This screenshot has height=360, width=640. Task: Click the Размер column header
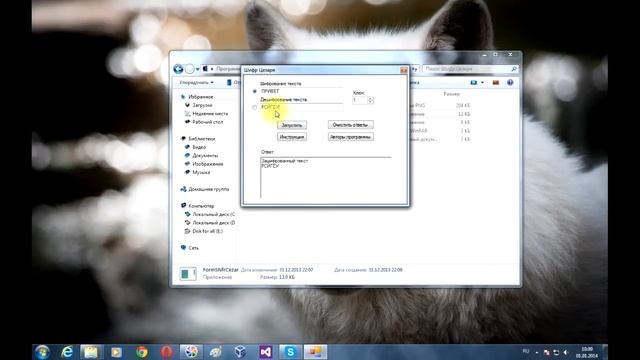point(451,94)
